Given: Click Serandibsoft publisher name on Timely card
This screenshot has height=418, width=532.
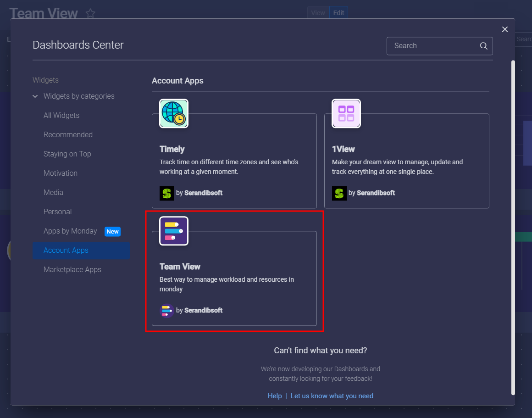Looking at the screenshot, I should tap(204, 193).
